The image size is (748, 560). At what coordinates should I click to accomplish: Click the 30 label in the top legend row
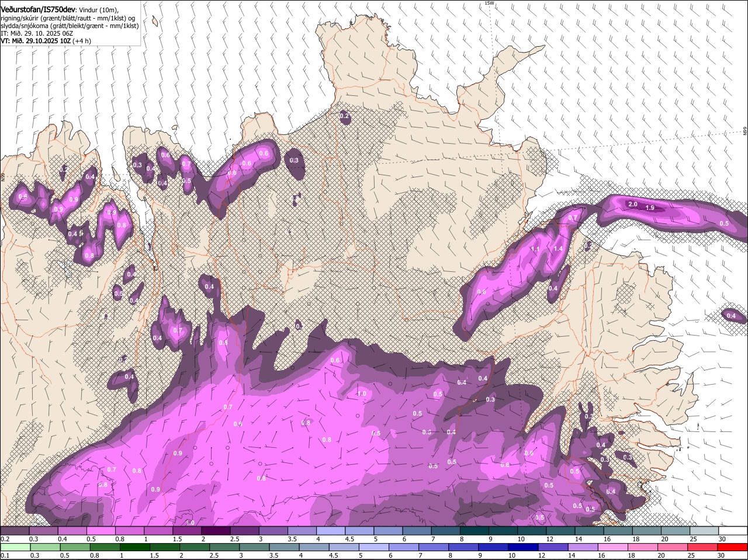point(722,539)
